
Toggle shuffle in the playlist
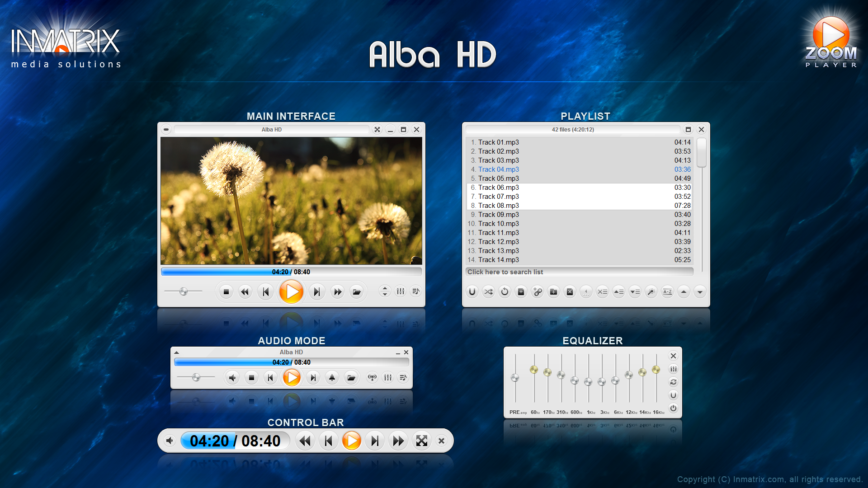click(488, 292)
